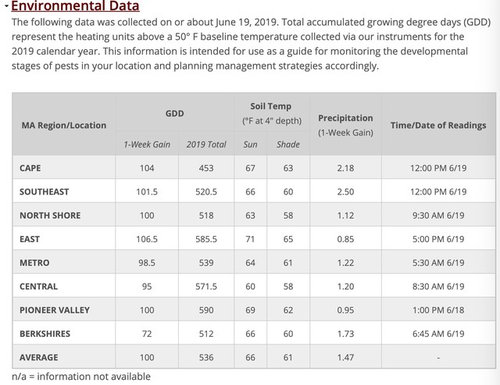
Task: Collapse the Environmental Data section arrow
Action: (x=6, y=5)
